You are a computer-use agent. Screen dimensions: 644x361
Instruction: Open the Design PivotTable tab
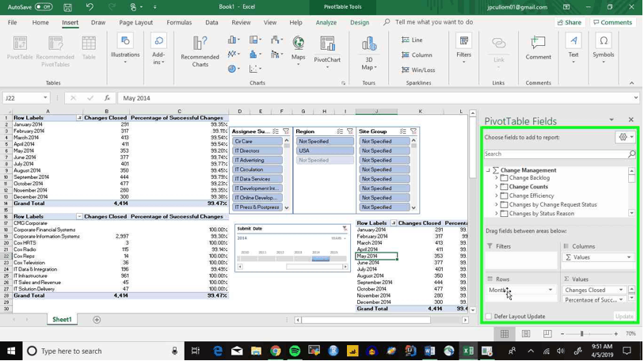[360, 23]
